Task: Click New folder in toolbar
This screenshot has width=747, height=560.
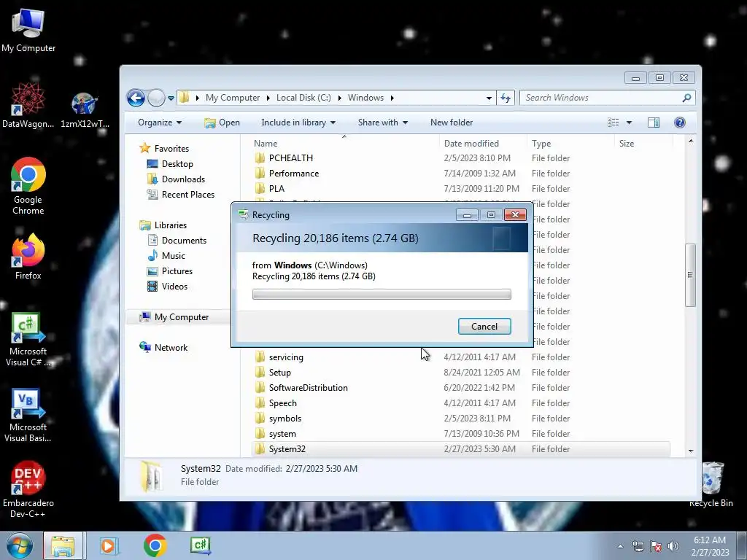Action: coord(452,122)
